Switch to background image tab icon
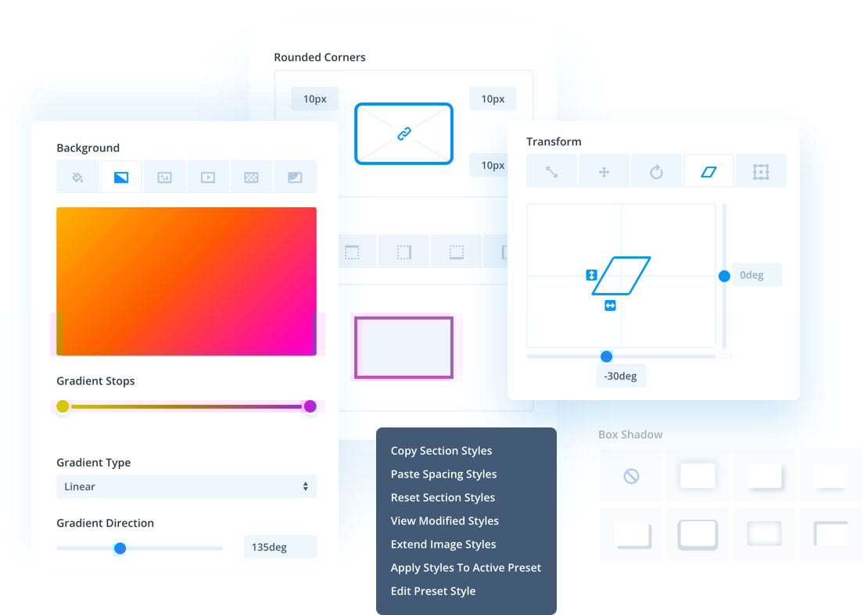 pos(164,177)
